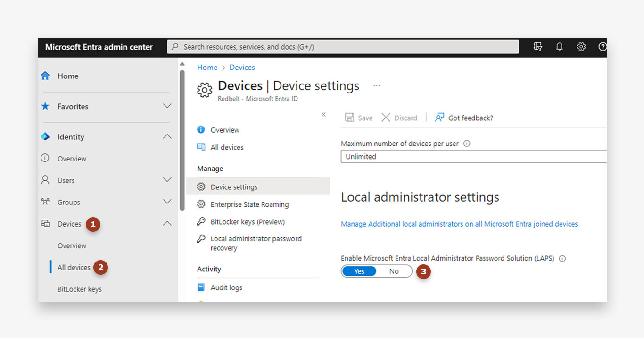Click the BitLocker keys key icon
Viewport: 644px width, 338px height.
click(x=201, y=221)
